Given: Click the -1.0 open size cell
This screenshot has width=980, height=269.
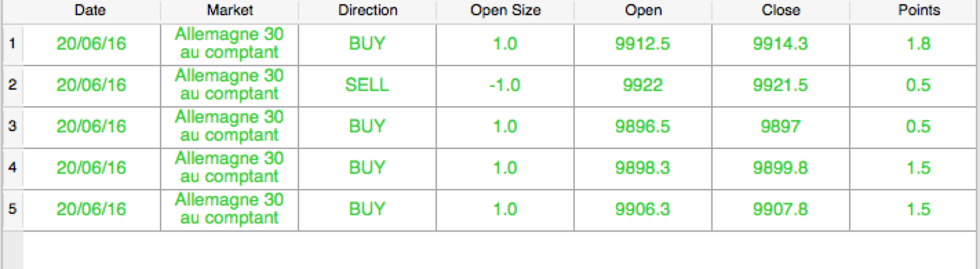Looking at the screenshot, I should tap(505, 86).
